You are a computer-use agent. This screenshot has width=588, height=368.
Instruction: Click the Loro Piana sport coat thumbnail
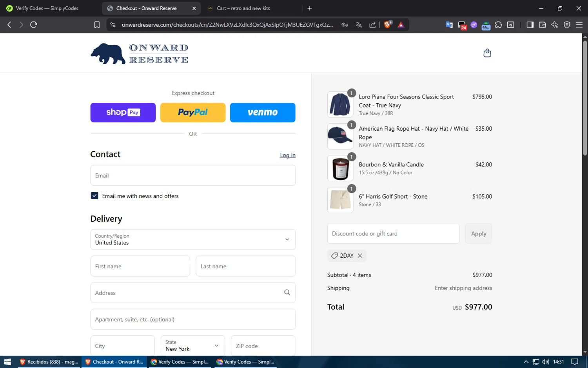(340, 104)
